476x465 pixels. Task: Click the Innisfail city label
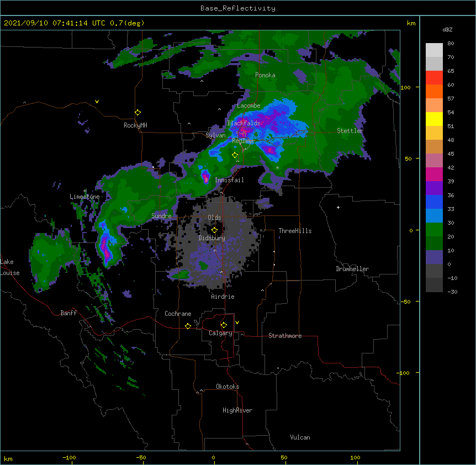point(230,180)
